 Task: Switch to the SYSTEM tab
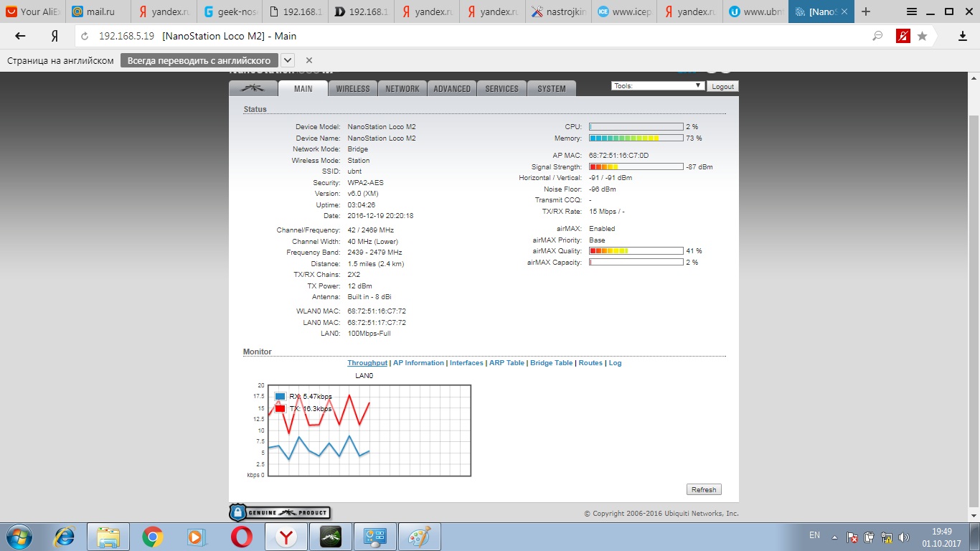(552, 88)
